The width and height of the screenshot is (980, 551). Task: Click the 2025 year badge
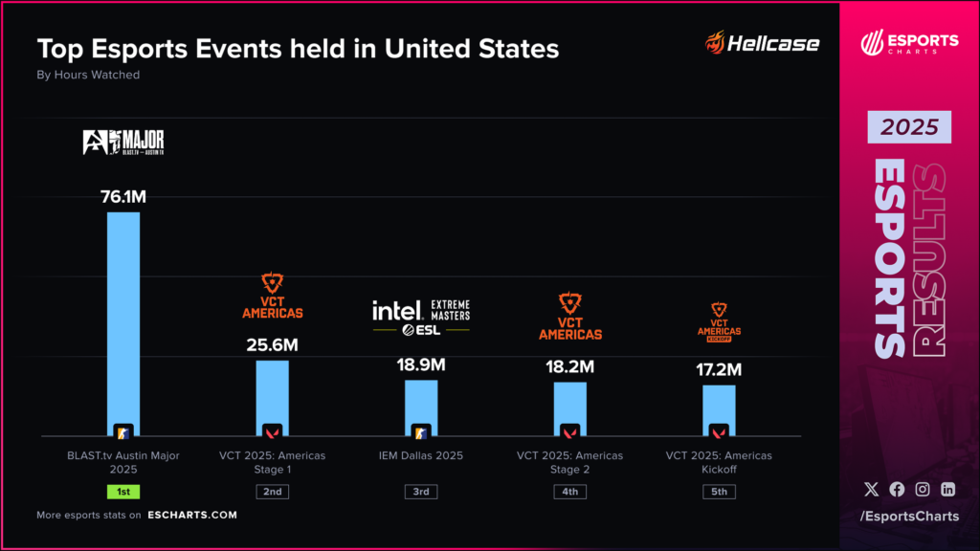click(909, 127)
